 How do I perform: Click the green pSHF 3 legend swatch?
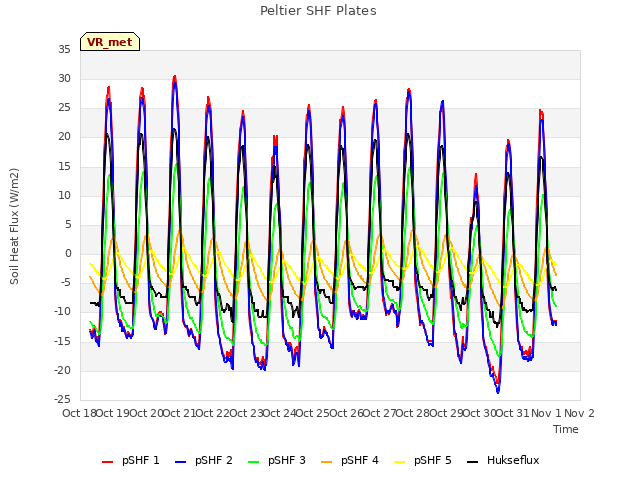pos(253,462)
